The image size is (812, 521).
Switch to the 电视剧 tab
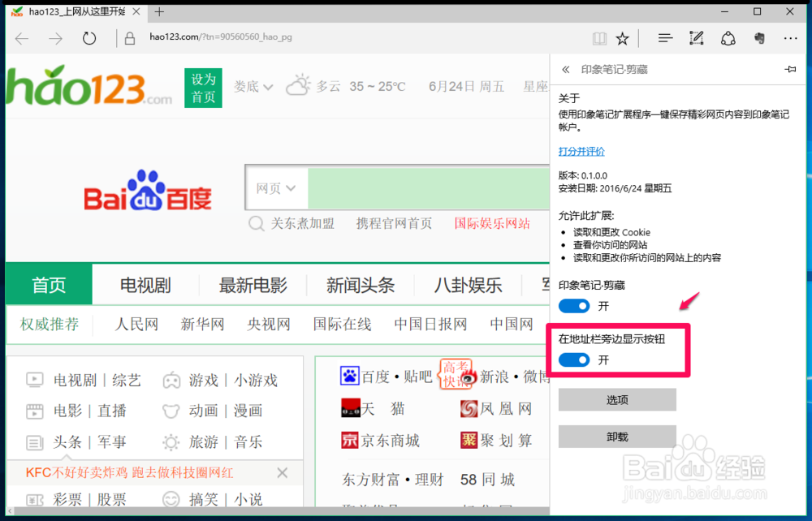tap(145, 285)
